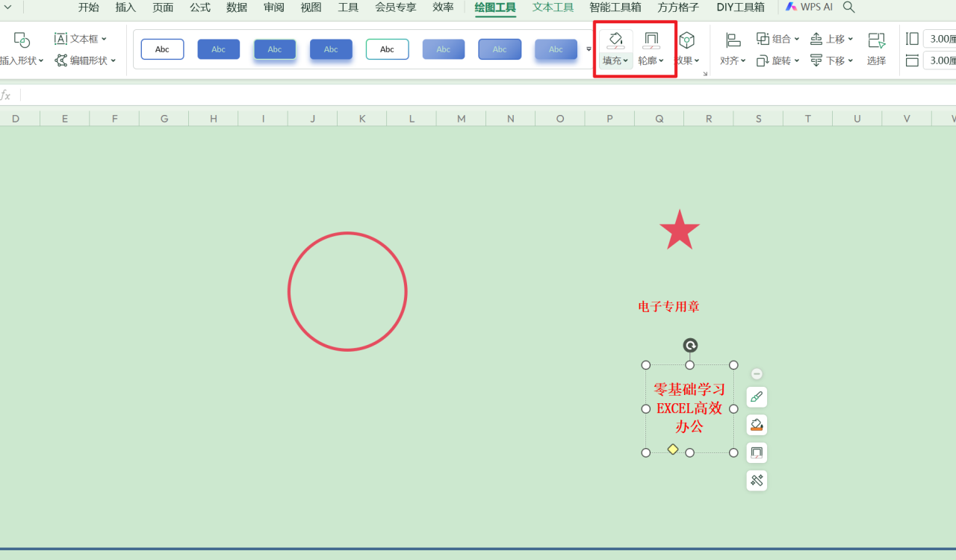Switch to the 文本工具 tab
This screenshot has height=560, width=956.
(x=553, y=7)
